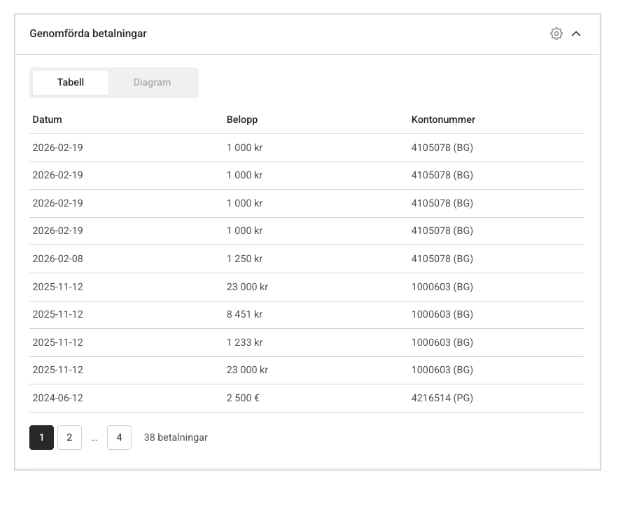This screenshot has height=505, width=628.
Task: Select the first 2026-02-19 payment row
Action: click(306, 148)
